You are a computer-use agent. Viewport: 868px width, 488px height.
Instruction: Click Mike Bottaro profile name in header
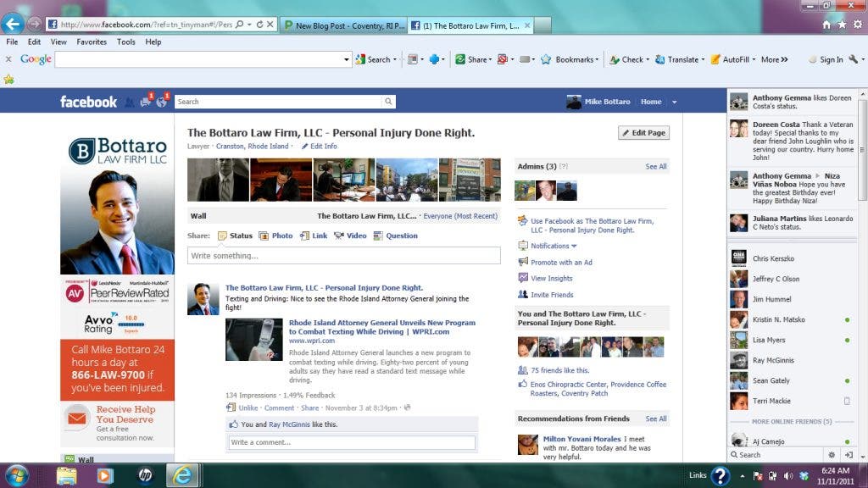[607, 102]
